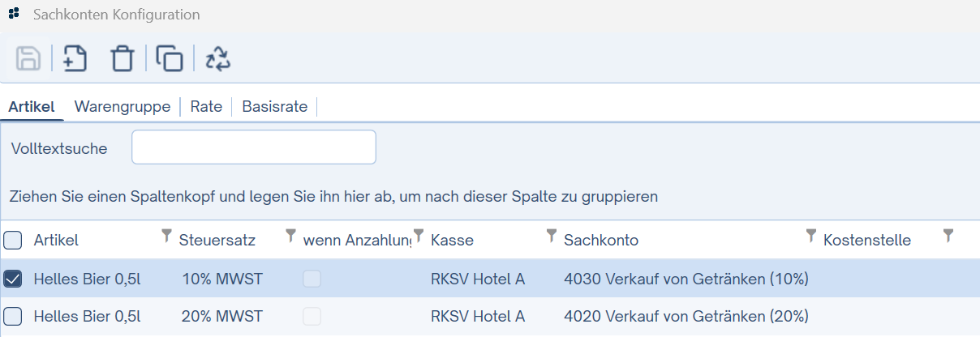This screenshot has width=980, height=337.
Task: Switch to the Warengruppe tab
Action: [x=122, y=107]
